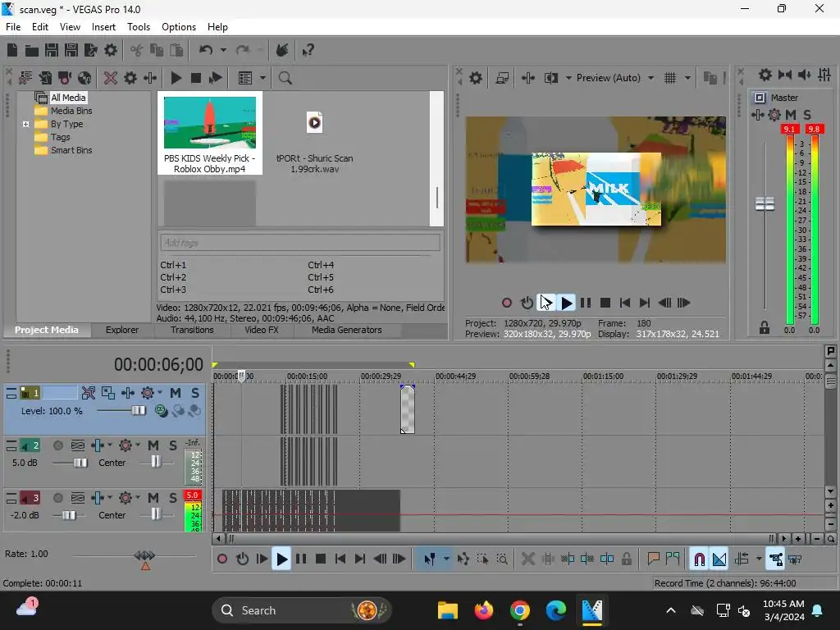
Task: Select Media Bins tree item
Action: pyautogui.click(x=71, y=111)
